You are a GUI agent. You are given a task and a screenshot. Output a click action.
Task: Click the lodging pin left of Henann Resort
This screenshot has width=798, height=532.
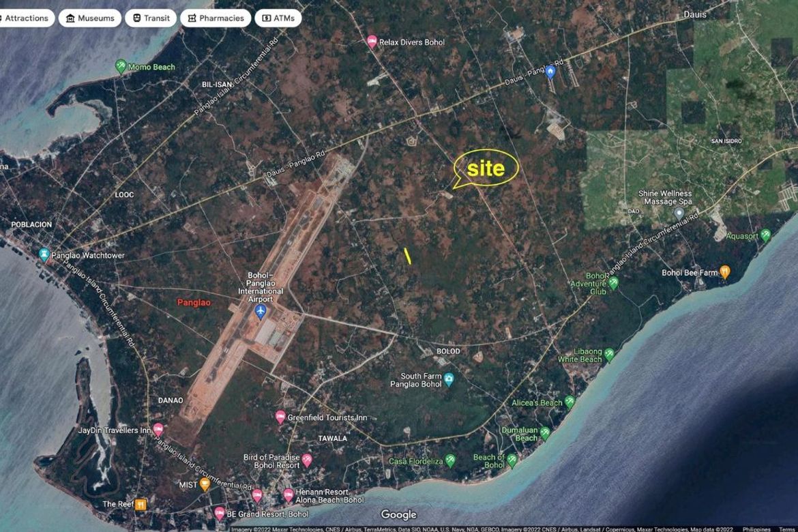click(x=257, y=495)
